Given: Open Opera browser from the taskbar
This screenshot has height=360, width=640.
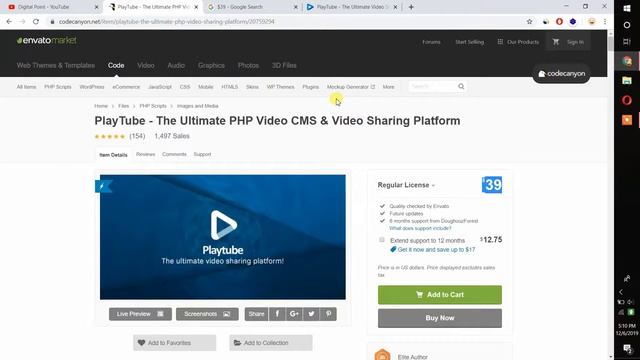Looking at the screenshot, I should point(627,100).
